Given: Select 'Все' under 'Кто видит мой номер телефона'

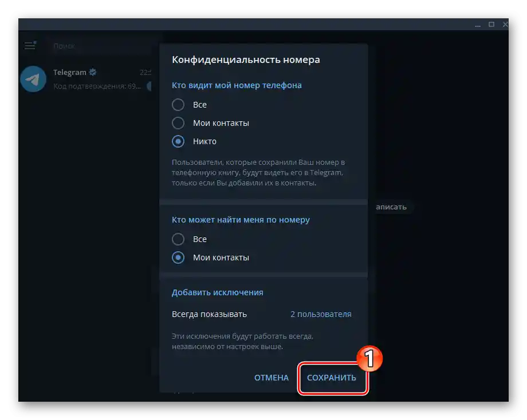Looking at the screenshot, I should pyautogui.click(x=178, y=105).
